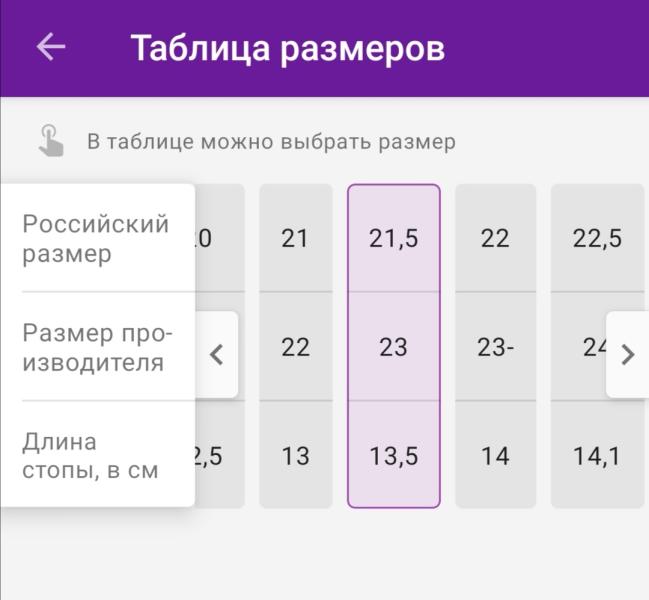The width and height of the screenshot is (649, 600).
Task: Tap the Длина стопы, в см header
Action: pos(91,456)
